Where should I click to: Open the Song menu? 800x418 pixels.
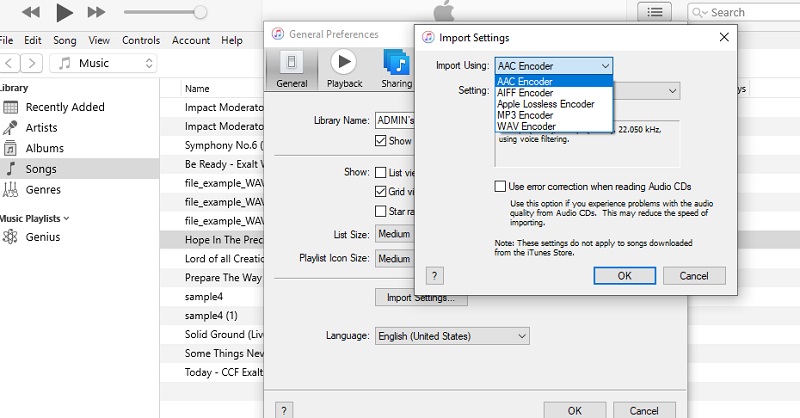point(65,40)
